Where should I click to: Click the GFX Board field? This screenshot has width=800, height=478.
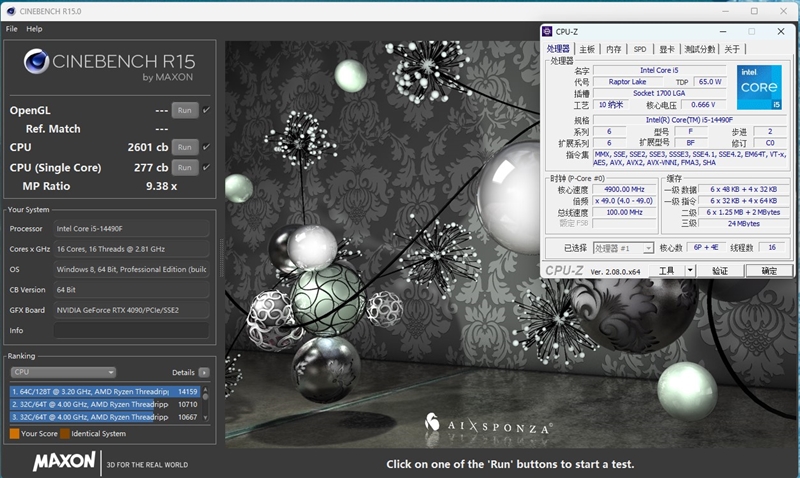coord(132,310)
